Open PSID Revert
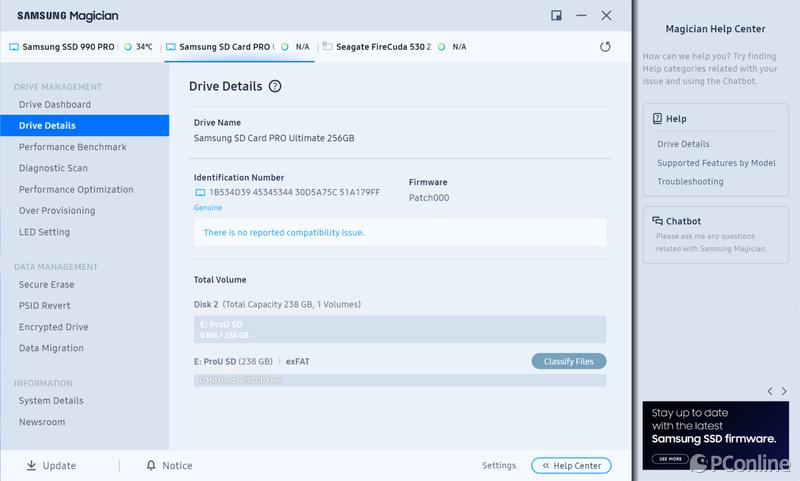Viewport: 800px width, 481px height. coord(44,306)
